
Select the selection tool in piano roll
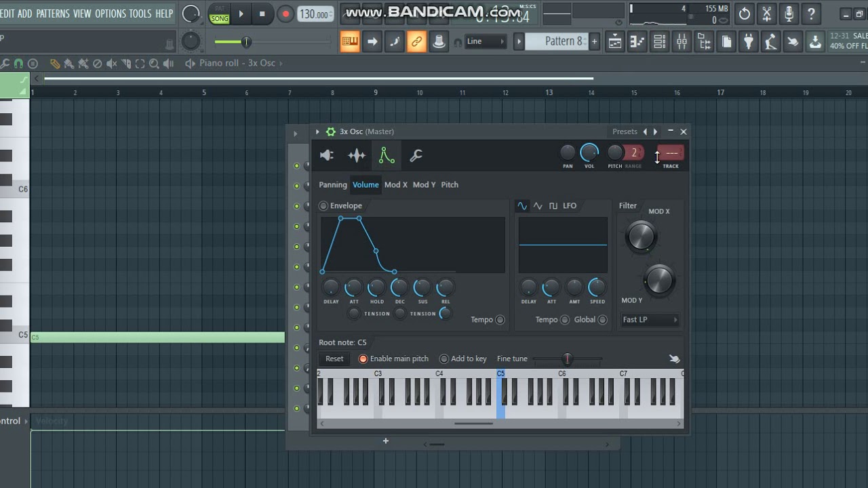pos(140,63)
